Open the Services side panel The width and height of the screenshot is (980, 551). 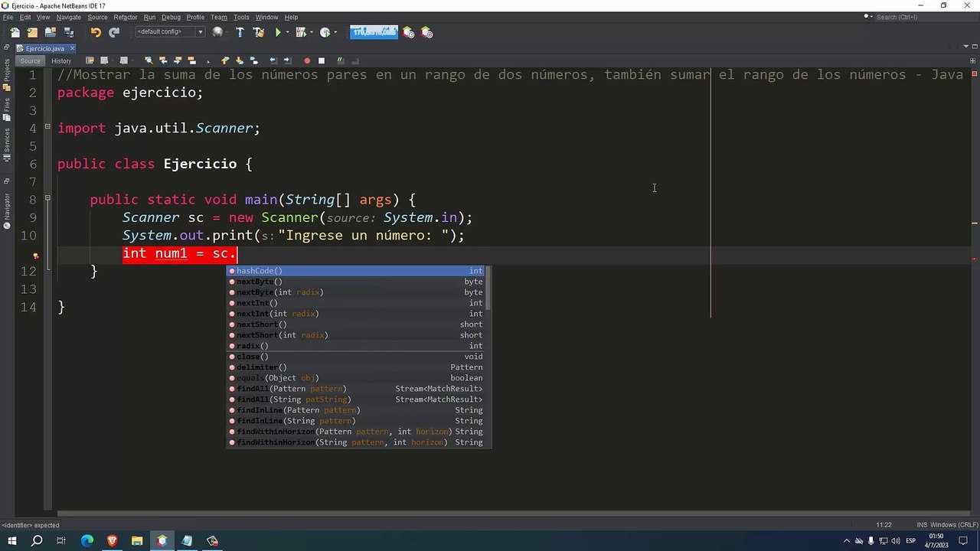(x=7, y=145)
